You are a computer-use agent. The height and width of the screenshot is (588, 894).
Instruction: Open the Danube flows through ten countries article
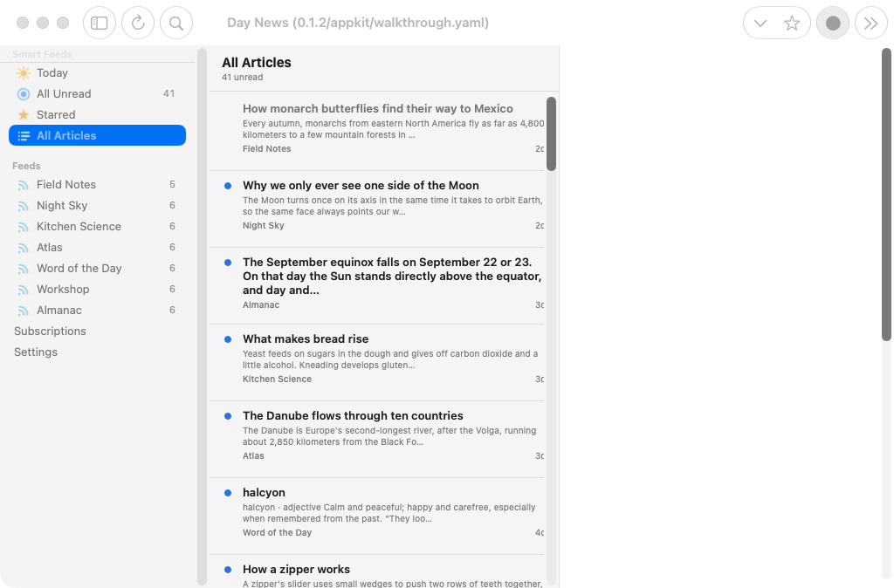point(377,440)
